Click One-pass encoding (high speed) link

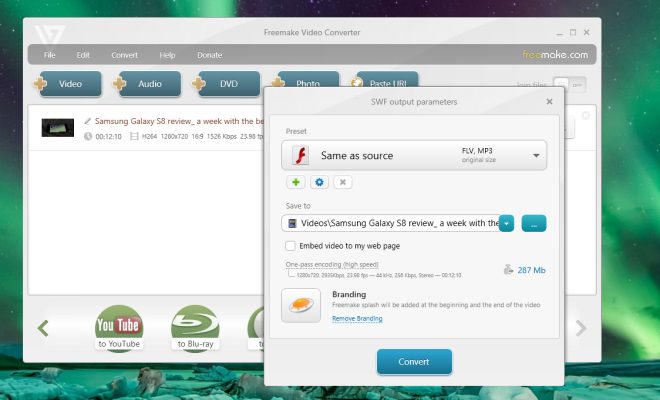click(332, 264)
